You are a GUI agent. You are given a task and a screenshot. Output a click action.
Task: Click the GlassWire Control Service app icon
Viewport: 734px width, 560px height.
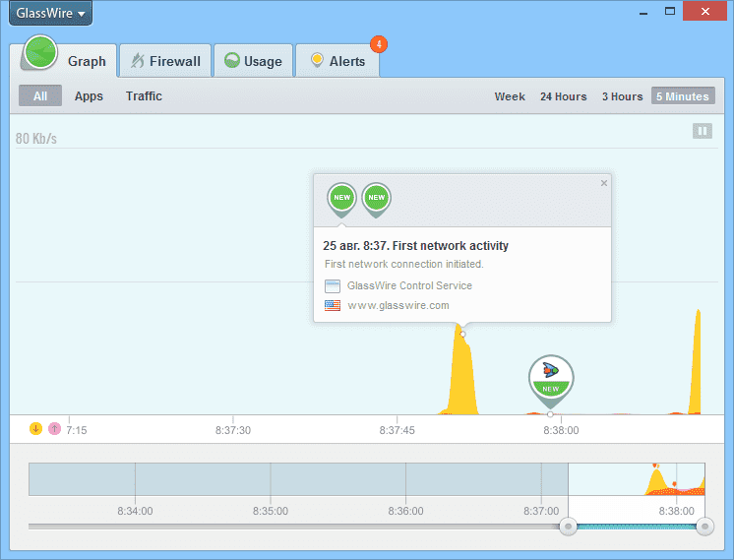[x=333, y=286]
